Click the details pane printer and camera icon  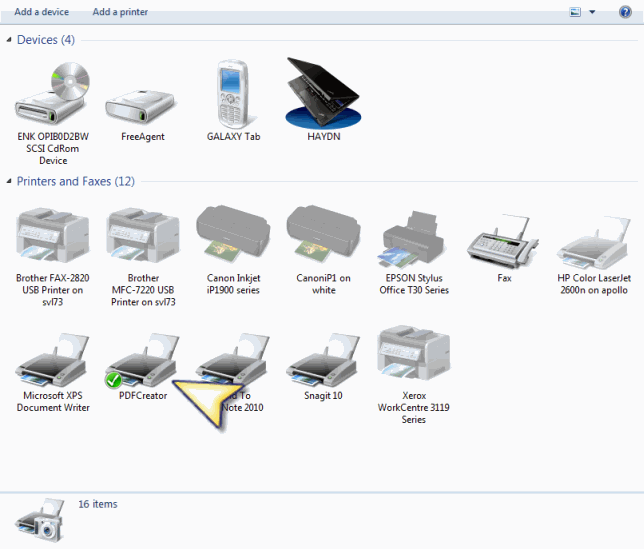click(40, 520)
